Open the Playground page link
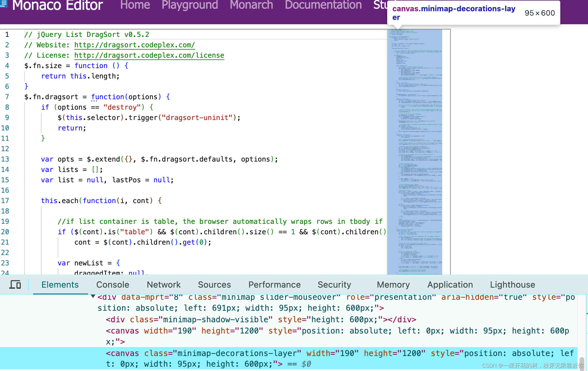This screenshot has width=588, height=371. tap(190, 5)
